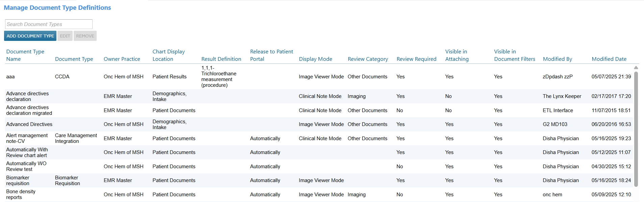
Task: Select the Advanced Directives row
Action: point(29,124)
